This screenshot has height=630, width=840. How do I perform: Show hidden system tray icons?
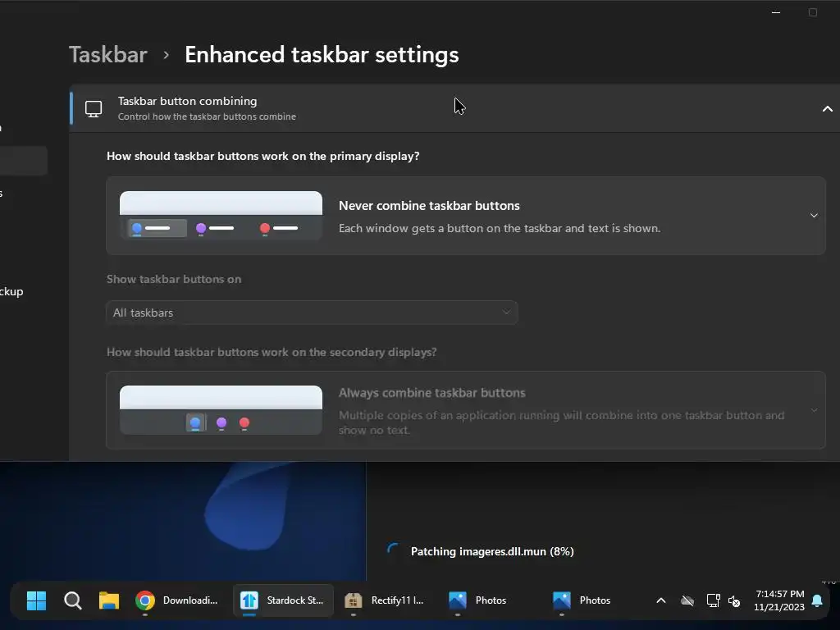click(x=661, y=600)
